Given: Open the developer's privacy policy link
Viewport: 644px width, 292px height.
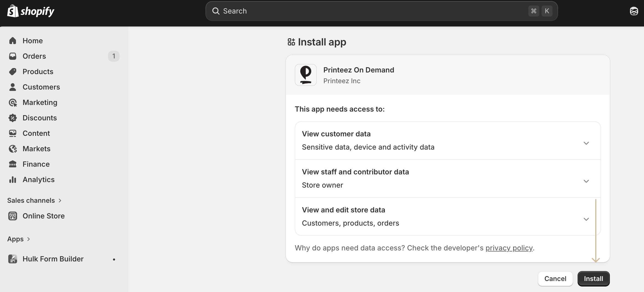Looking at the screenshot, I should [509, 248].
